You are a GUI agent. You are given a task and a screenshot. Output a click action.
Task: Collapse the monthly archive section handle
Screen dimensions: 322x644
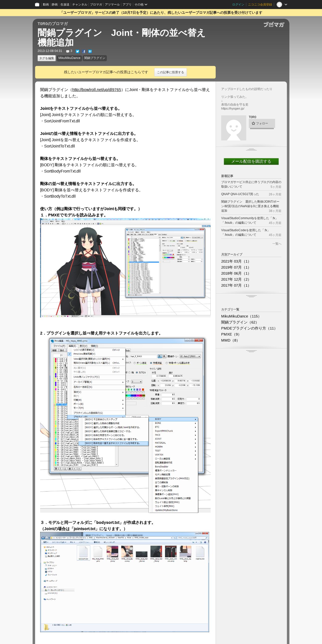251,296
